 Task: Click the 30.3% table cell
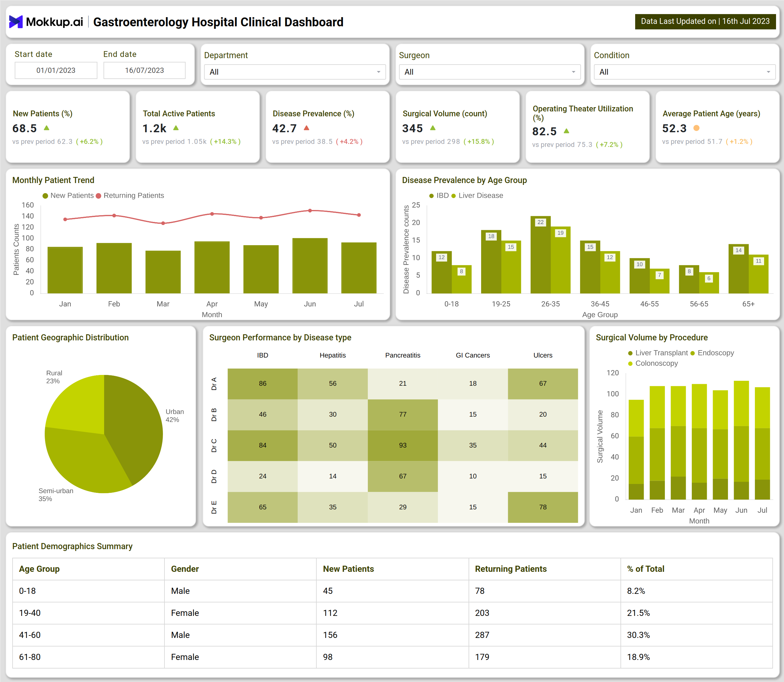(x=696, y=635)
